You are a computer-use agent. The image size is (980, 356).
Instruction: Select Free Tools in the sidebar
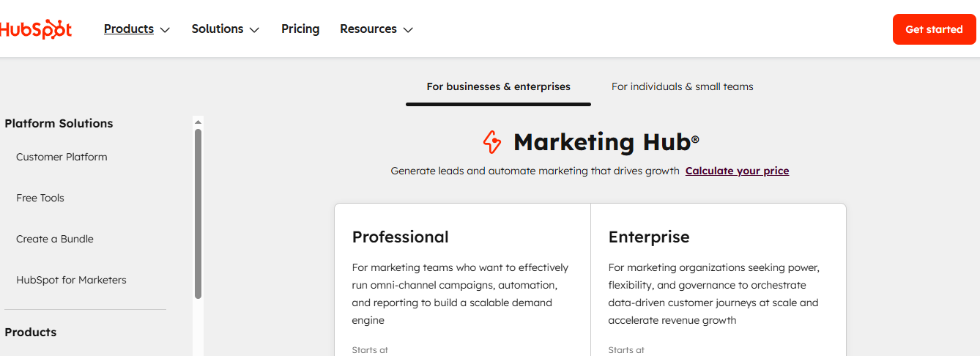[40, 198]
